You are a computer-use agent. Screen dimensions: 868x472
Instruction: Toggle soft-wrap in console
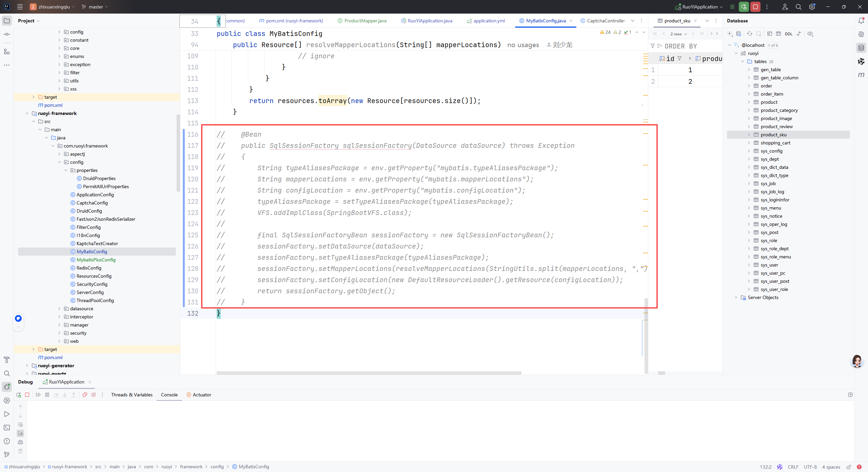point(20,425)
